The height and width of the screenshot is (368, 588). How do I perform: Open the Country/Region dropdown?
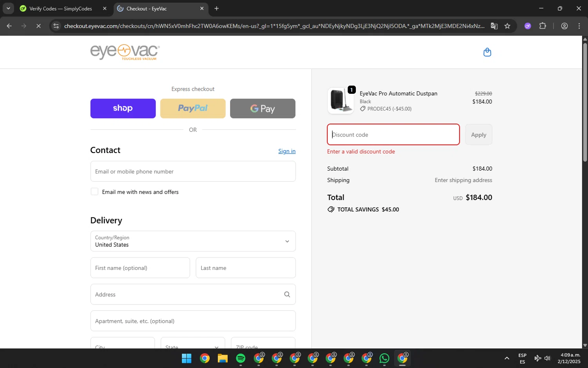pos(193,241)
